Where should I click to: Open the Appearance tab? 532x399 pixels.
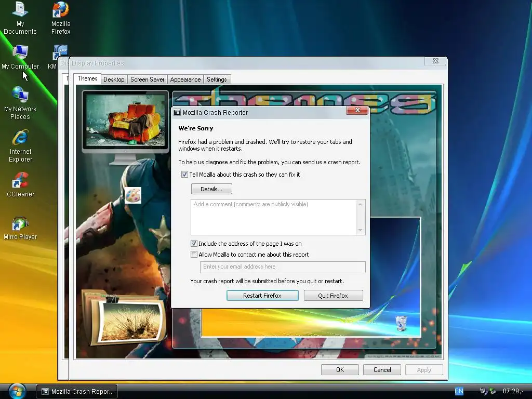click(185, 79)
